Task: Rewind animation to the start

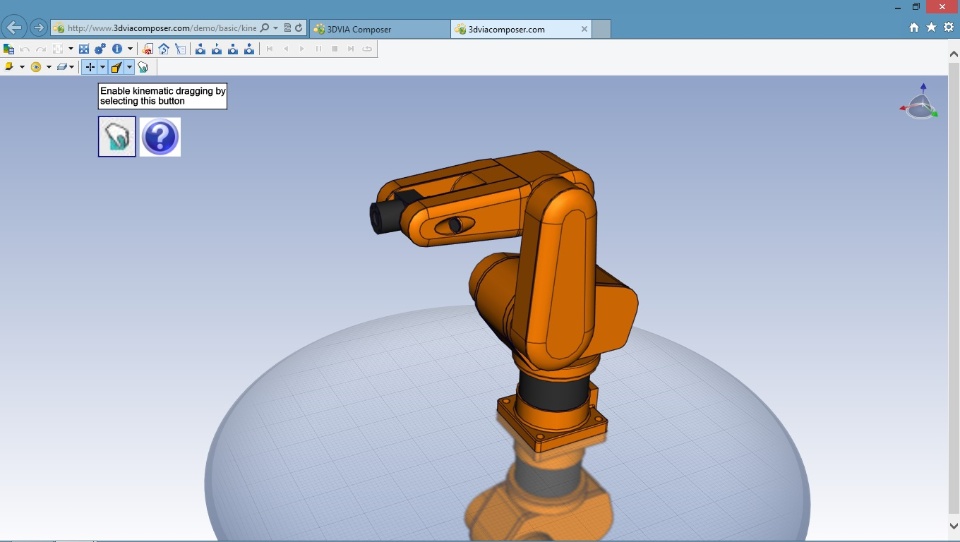Action: click(x=269, y=48)
